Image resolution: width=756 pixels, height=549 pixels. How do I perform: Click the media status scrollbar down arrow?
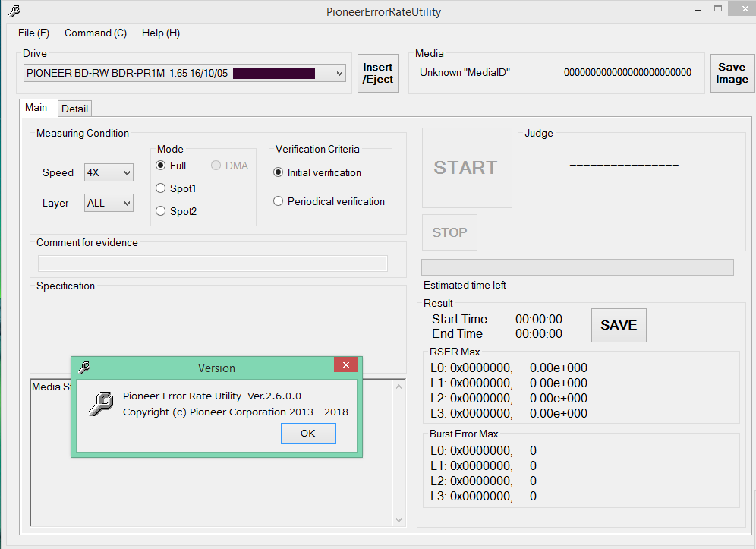coord(398,519)
